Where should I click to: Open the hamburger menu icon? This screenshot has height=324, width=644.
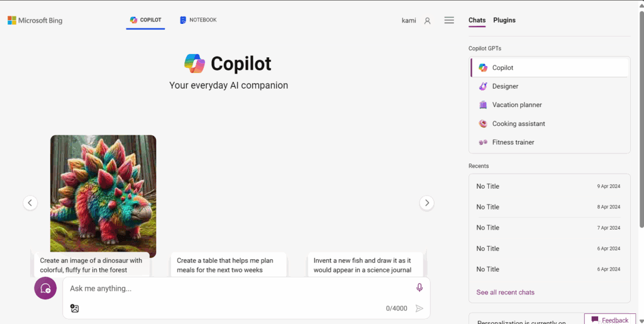click(449, 20)
